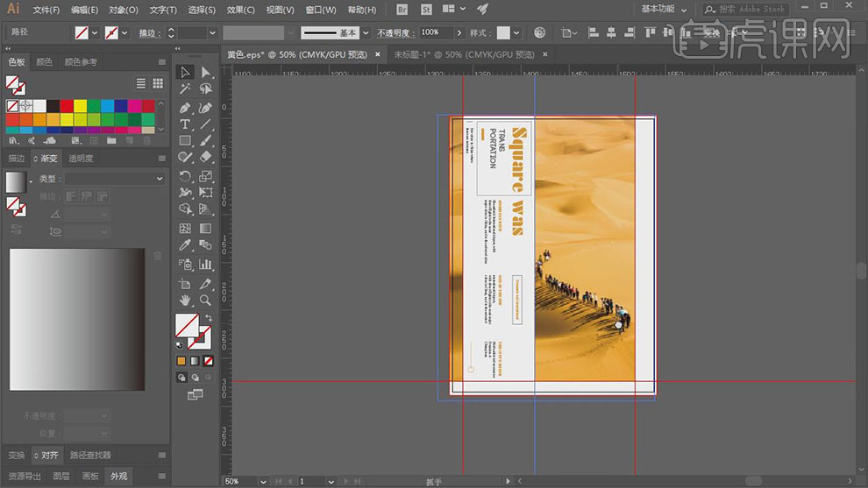This screenshot has height=488, width=868.
Task: Choose the Eyedropper tool
Action: [185, 246]
